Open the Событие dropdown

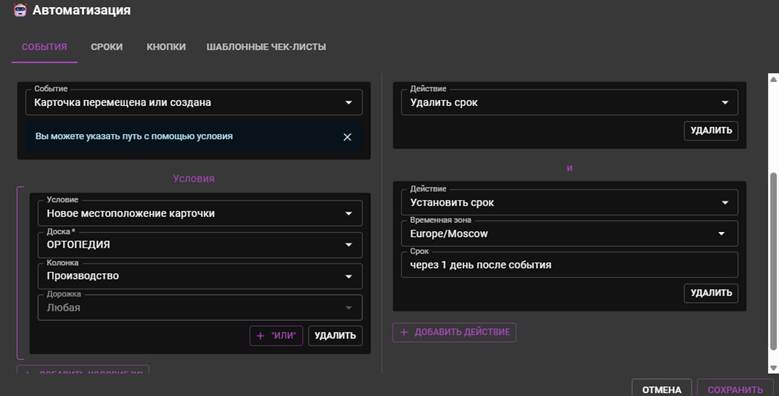click(x=194, y=102)
